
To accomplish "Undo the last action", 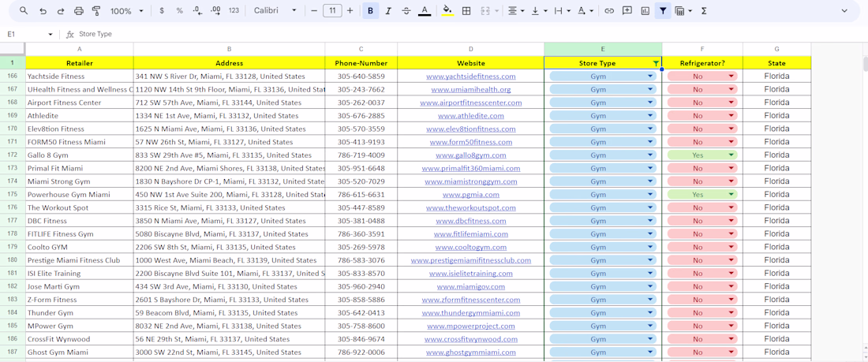I will [x=43, y=10].
